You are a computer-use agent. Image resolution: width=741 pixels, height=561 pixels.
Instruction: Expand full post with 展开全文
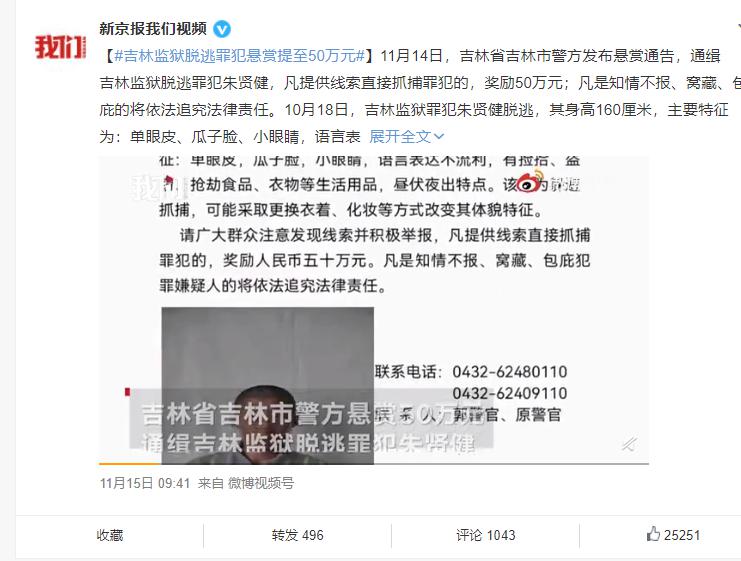pyautogui.click(x=400, y=137)
